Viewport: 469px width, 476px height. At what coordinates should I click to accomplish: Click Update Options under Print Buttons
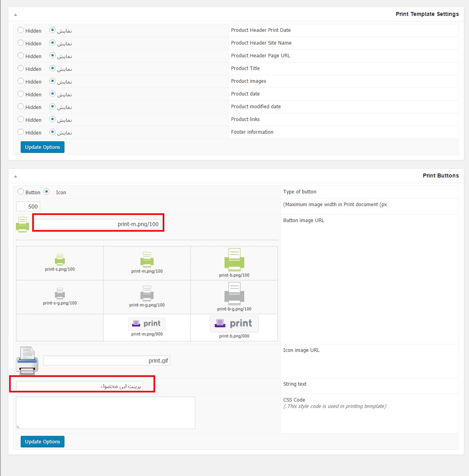pos(43,441)
